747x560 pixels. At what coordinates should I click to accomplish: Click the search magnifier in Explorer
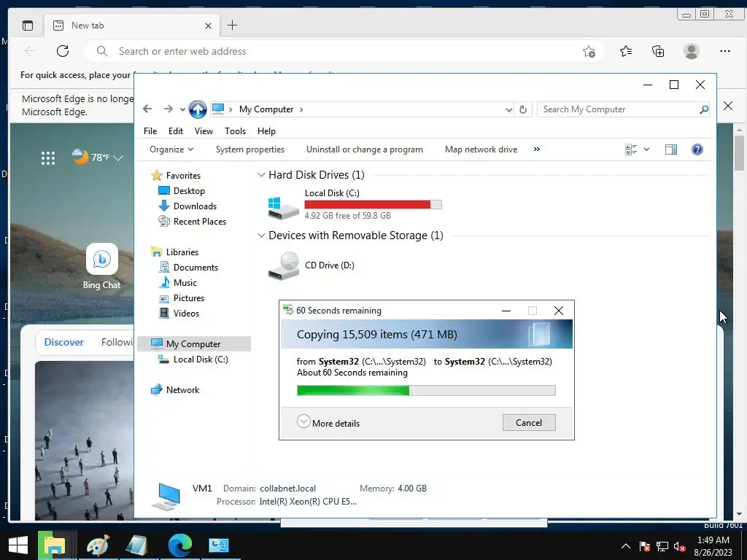[x=704, y=109]
